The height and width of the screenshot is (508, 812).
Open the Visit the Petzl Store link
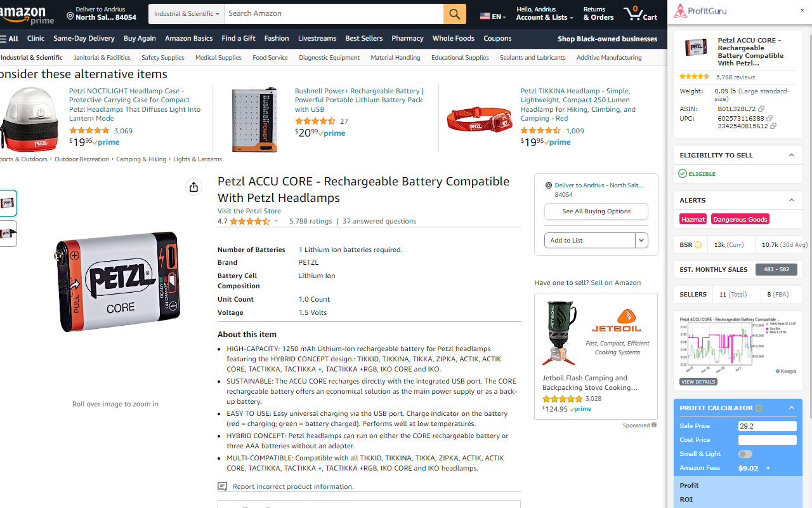(249, 211)
